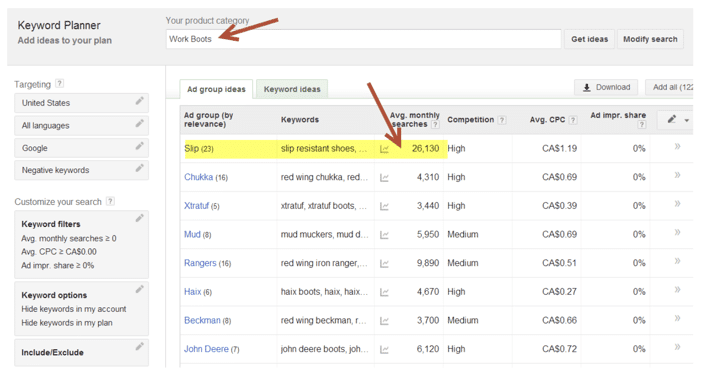Select the All languages targeting row
This screenshot has height=376, width=705.
point(81,125)
